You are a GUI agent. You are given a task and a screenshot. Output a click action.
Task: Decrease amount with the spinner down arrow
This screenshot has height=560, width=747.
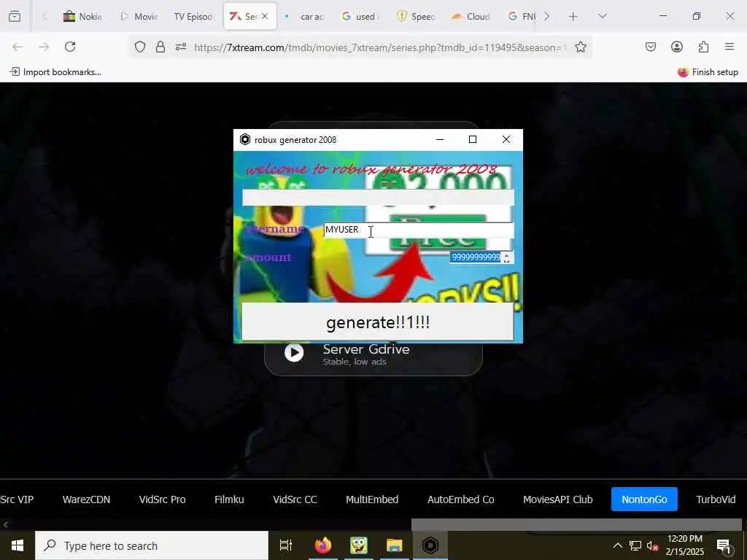[x=507, y=260]
